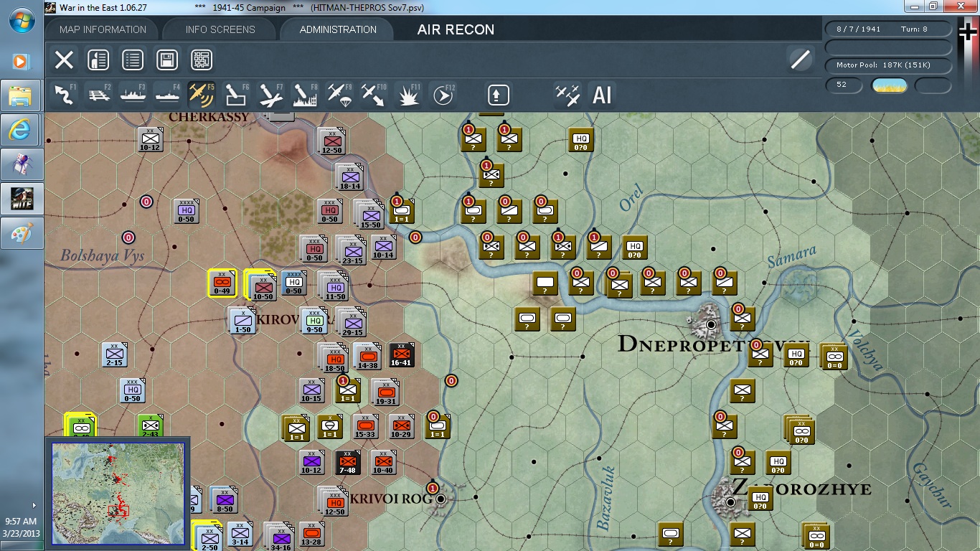Select the 23-15 infantry stack
The width and height of the screenshot is (980, 551).
(351, 250)
